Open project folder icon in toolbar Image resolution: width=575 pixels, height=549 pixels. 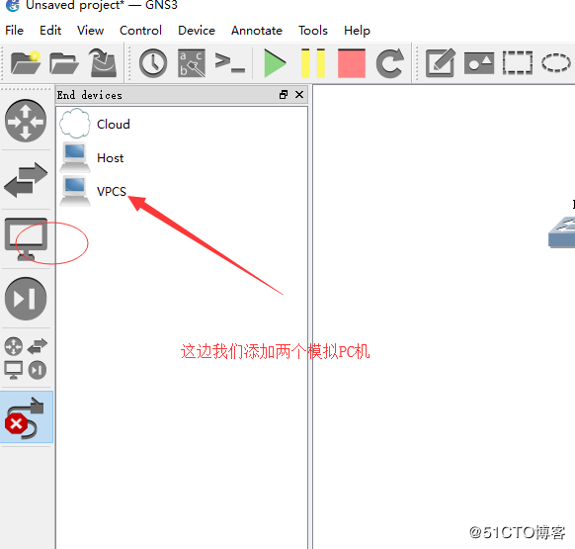tap(64, 63)
